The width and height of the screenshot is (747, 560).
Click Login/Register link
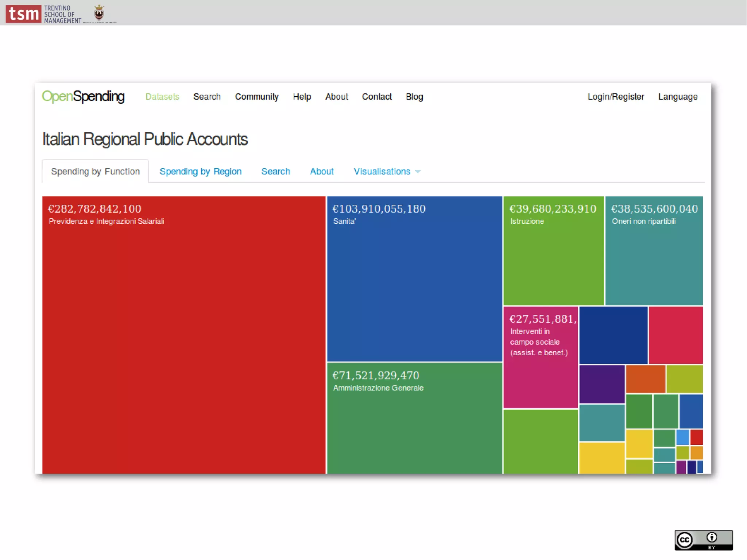pyautogui.click(x=615, y=97)
